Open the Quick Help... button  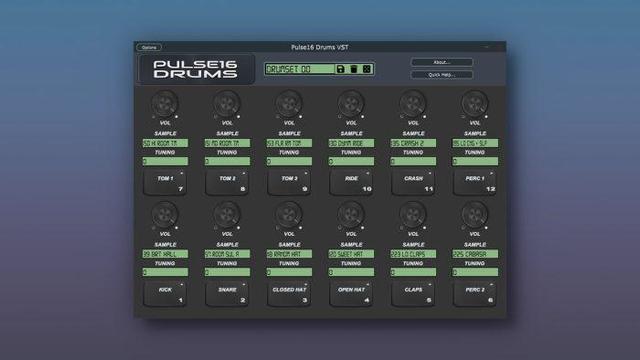[442, 75]
